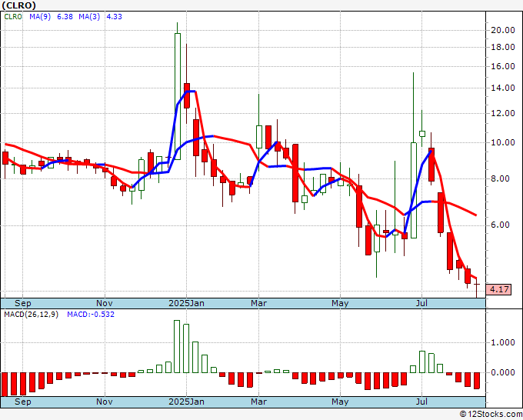523x420 pixels.
Task: Click May on the price chart time axis
Action: tap(340, 303)
